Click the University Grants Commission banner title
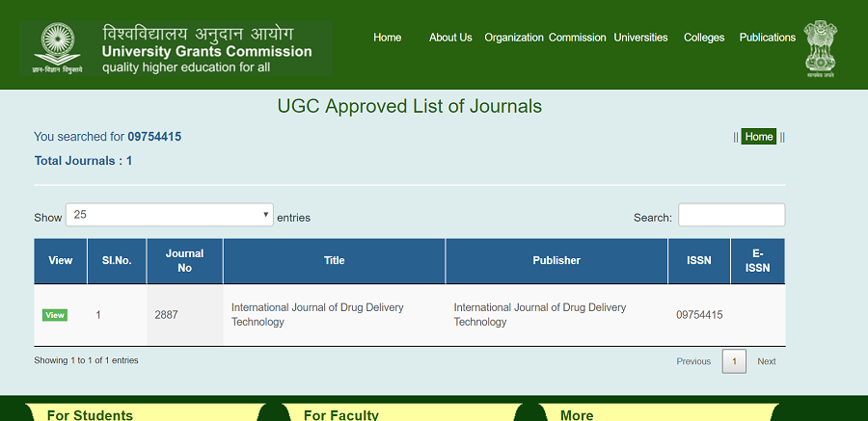 point(206,52)
